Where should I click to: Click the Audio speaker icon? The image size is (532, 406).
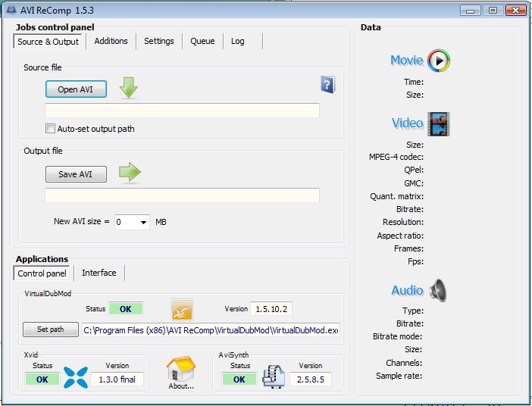[438, 290]
